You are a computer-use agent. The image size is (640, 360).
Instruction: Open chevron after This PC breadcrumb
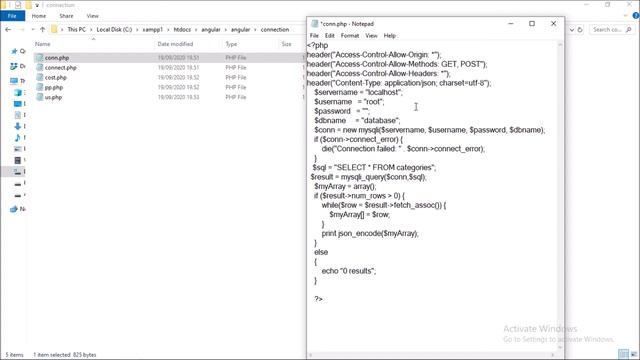pyautogui.click(x=91, y=29)
